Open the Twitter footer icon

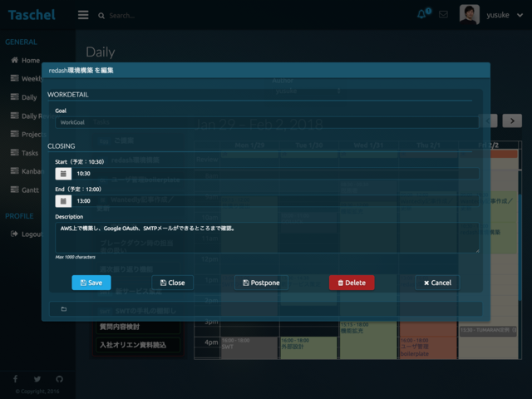pos(37,379)
